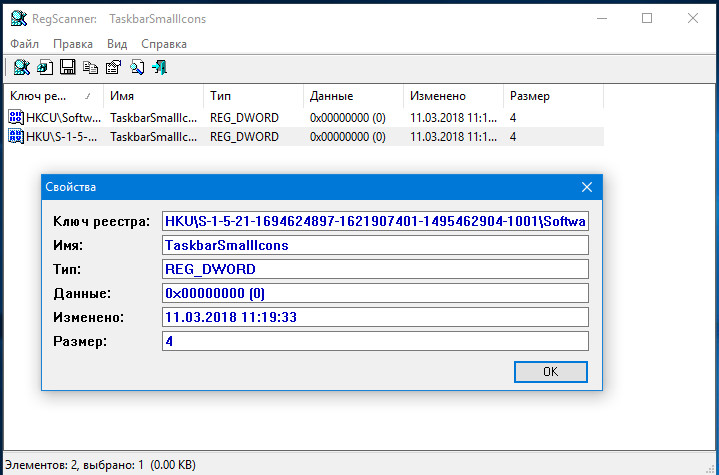Start a new registry scan from the toolbar

point(22,67)
